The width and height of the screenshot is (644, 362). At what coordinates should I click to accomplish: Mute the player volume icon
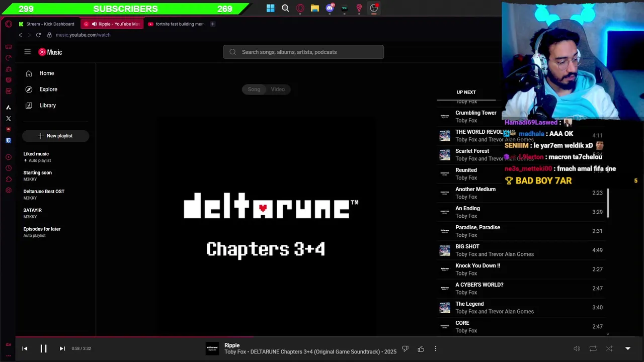(x=577, y=348)
